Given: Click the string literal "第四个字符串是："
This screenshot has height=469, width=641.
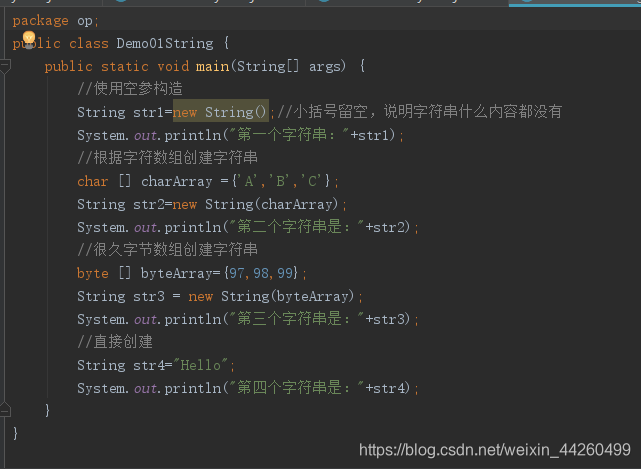Looking at the screenshot, I should [296, 388].
